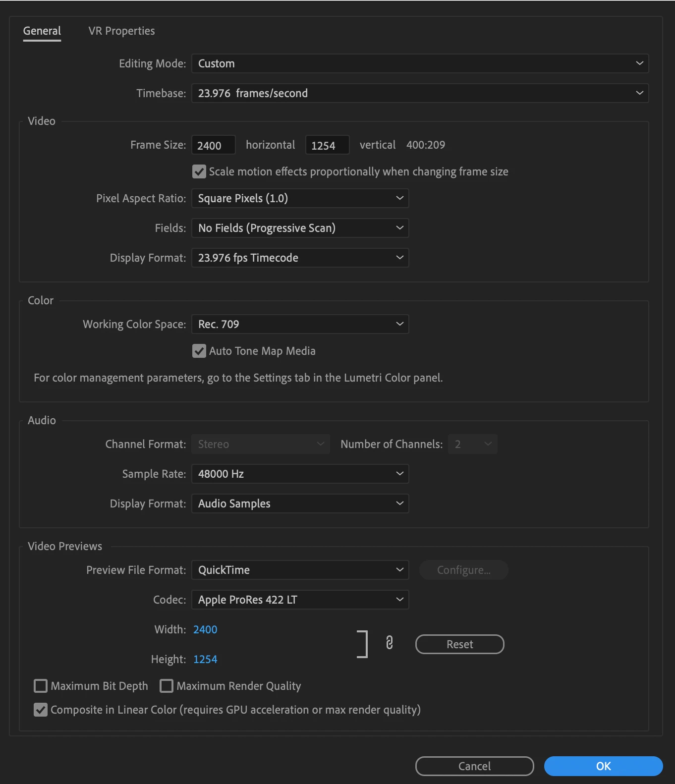Click the preview Height value 1254
This screenshot has height=784, width=675.
tap(205, 659)
